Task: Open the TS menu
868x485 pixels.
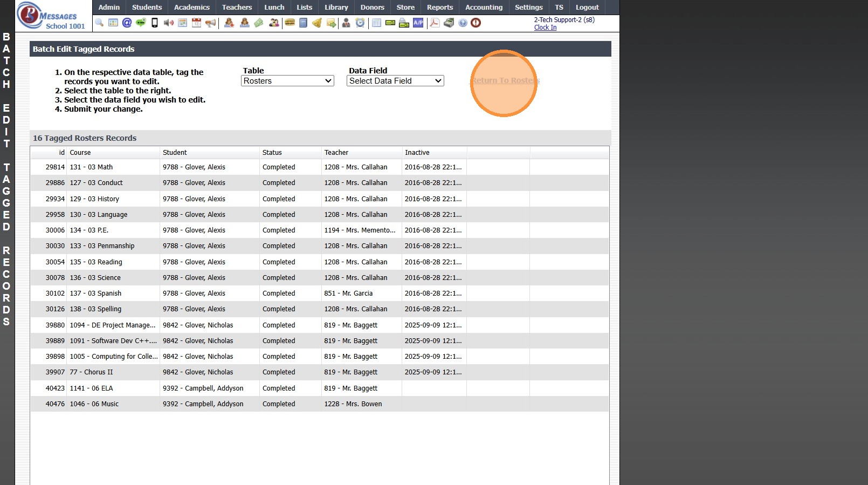Action: pos(559,8)
